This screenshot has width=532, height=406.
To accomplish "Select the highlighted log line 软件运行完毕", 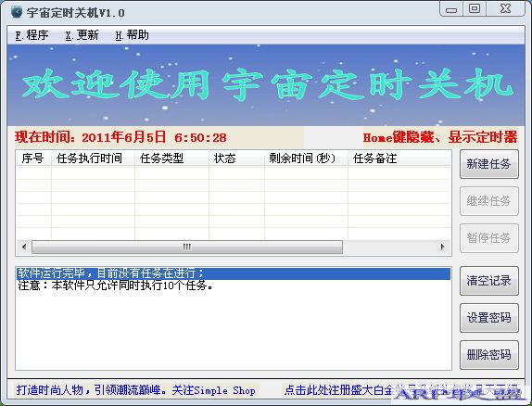I will (x=234, y=273).
